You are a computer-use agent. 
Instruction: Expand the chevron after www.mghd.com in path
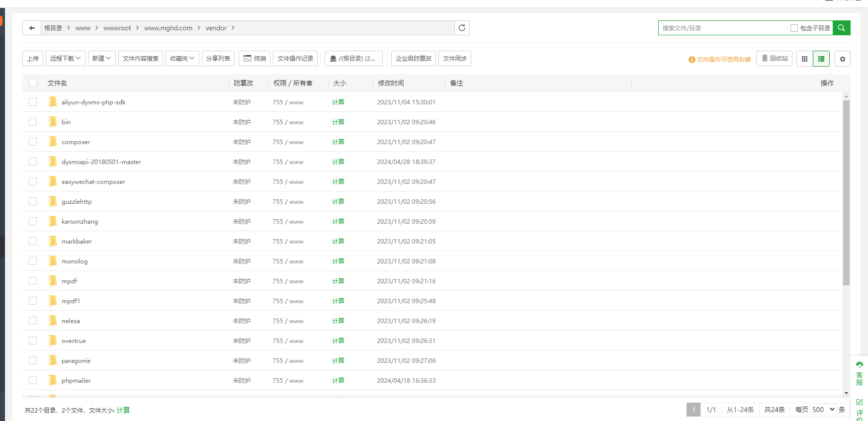point(199,28)
